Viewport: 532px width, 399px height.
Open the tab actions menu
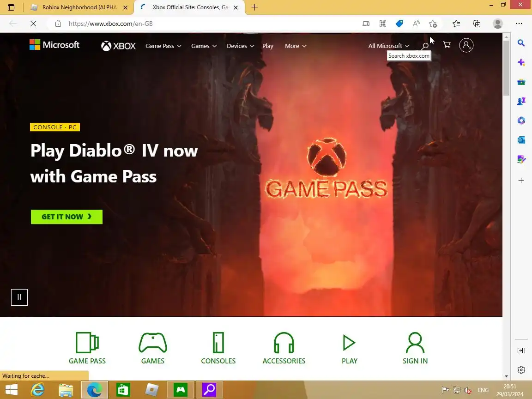click(11, 7)
